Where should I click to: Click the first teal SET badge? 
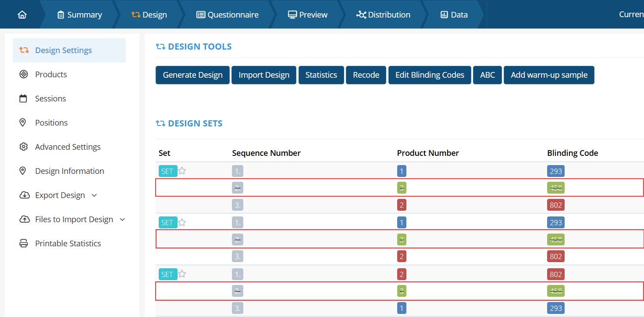167,171
